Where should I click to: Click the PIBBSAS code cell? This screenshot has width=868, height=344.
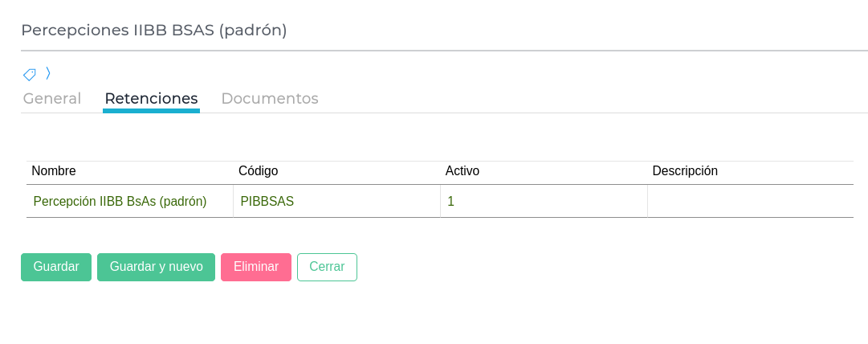pos(267,202)
